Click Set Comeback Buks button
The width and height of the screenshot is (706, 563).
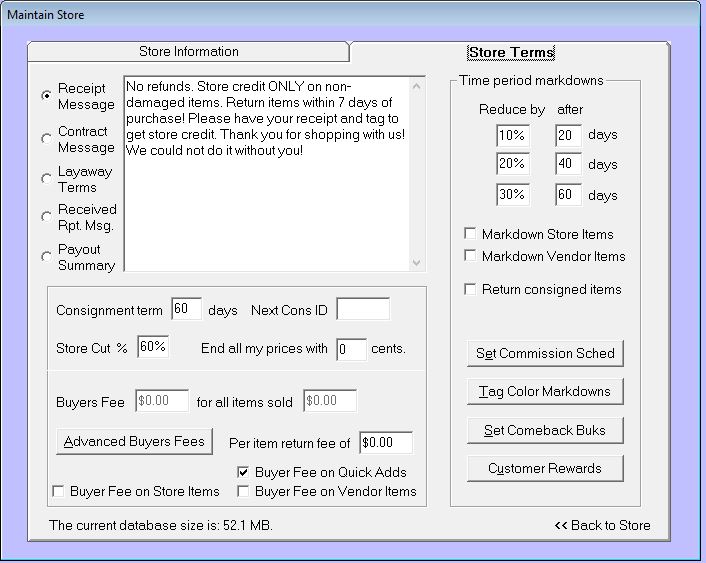click(x=545, y=430)
